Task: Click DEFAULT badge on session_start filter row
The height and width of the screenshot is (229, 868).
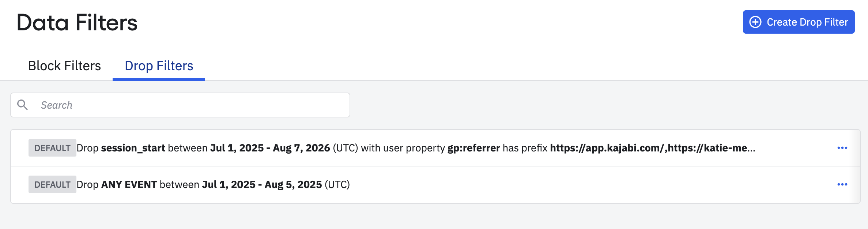Action: (x=52, y=148)
